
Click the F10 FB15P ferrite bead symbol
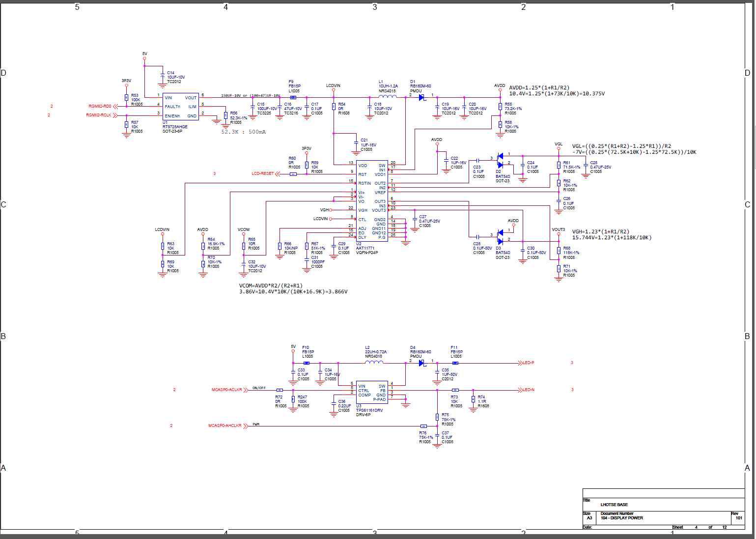pos(307,363)
